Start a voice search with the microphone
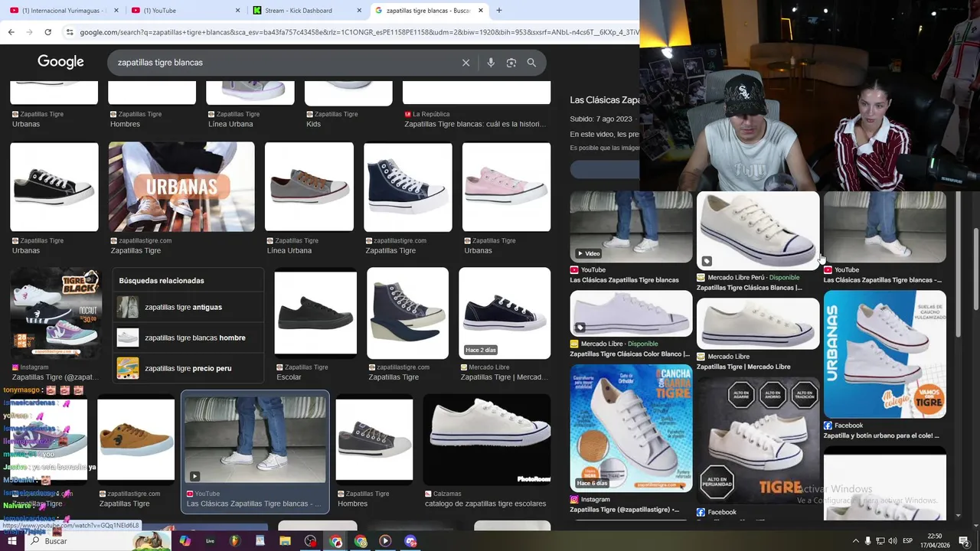This screenshot has width=980, height=551. click(491, 63)
